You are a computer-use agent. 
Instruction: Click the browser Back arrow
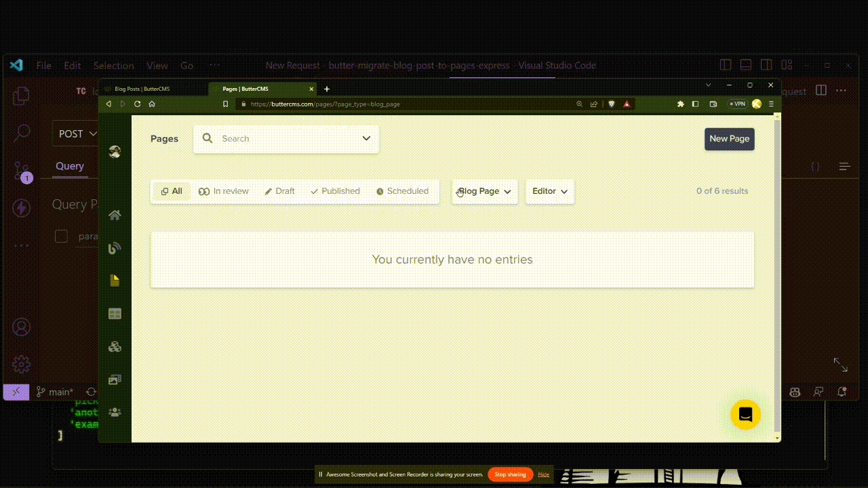(x=108, y=104)
